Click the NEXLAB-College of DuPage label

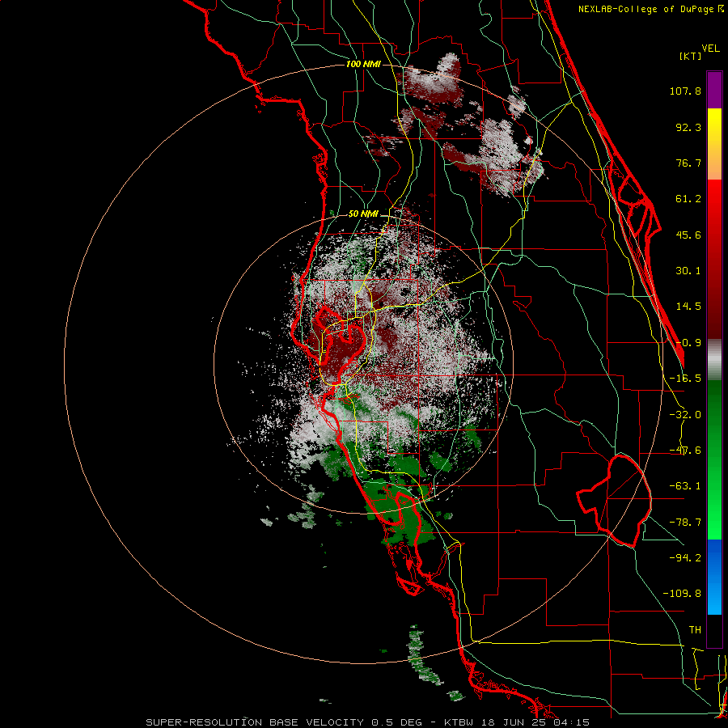651,9
